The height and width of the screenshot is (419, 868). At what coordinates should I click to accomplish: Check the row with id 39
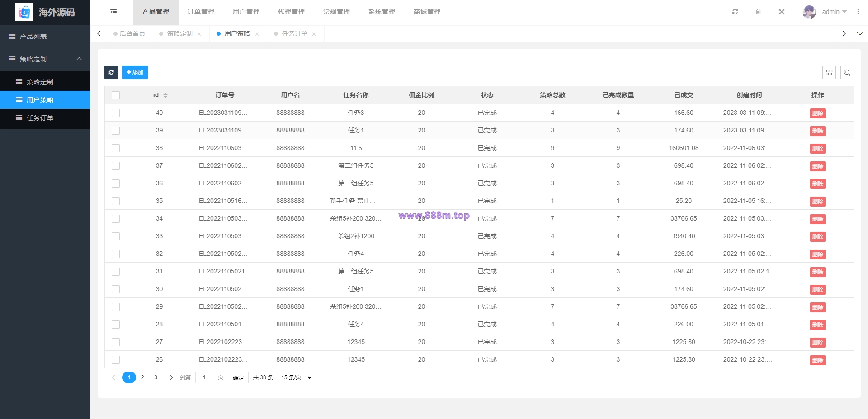point(116,131)
